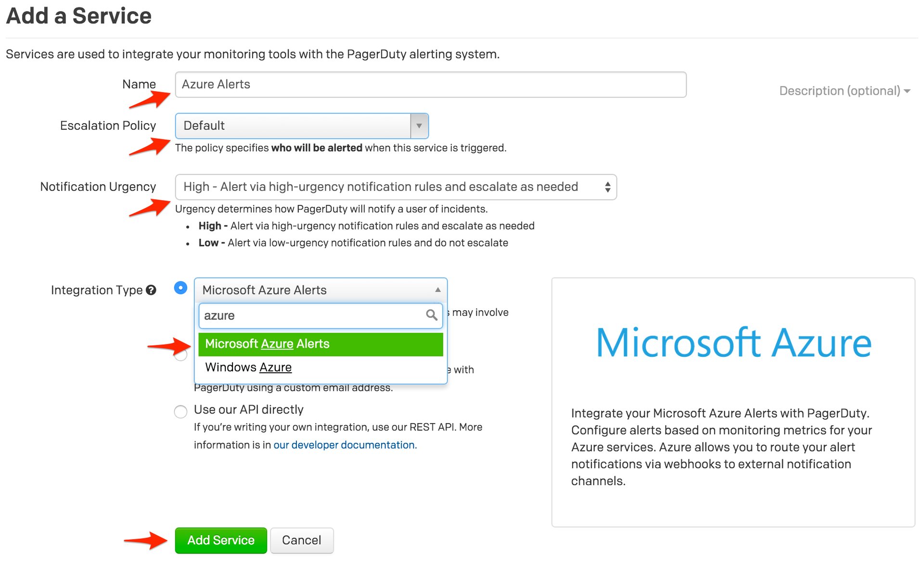Click the collapse arrow on Microsoft Azure Alerts
Viewport: 924px width, 566px height.
[438, 289]
